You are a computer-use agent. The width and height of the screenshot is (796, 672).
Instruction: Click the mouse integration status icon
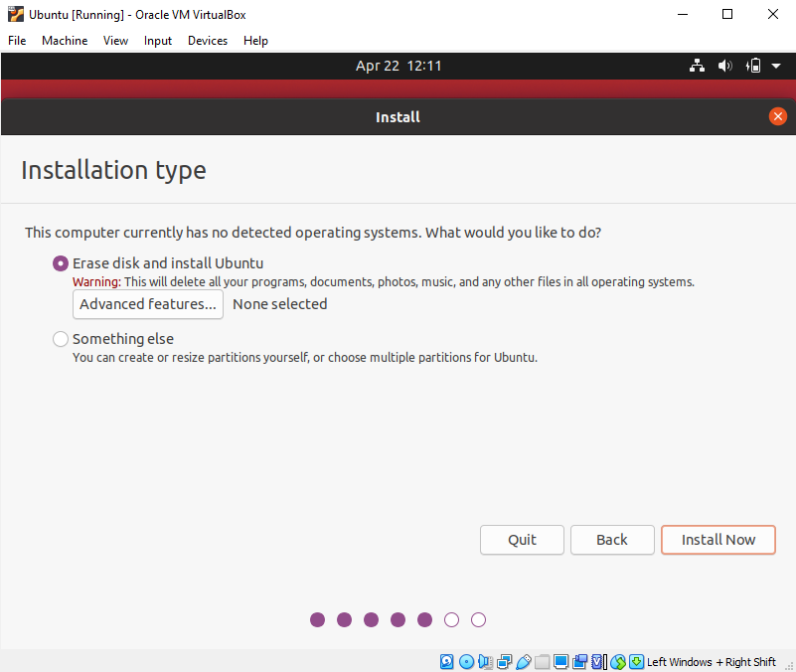click(618, 662)
